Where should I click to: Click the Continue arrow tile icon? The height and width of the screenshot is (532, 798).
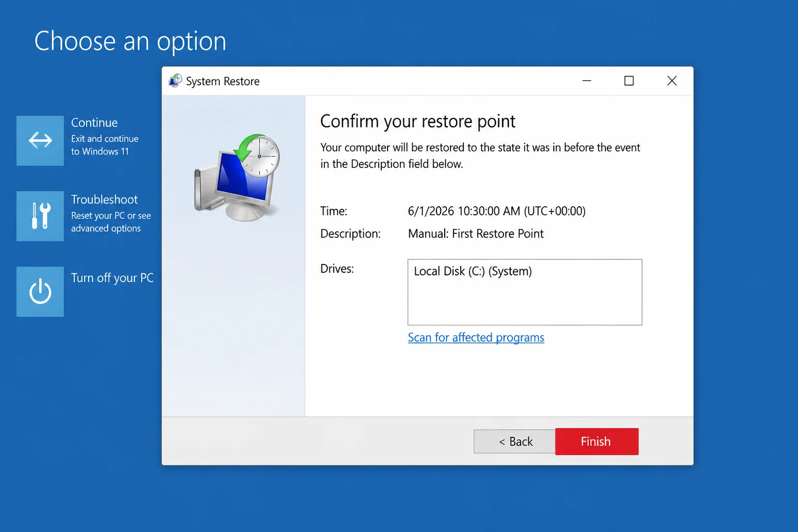[40, 141]
